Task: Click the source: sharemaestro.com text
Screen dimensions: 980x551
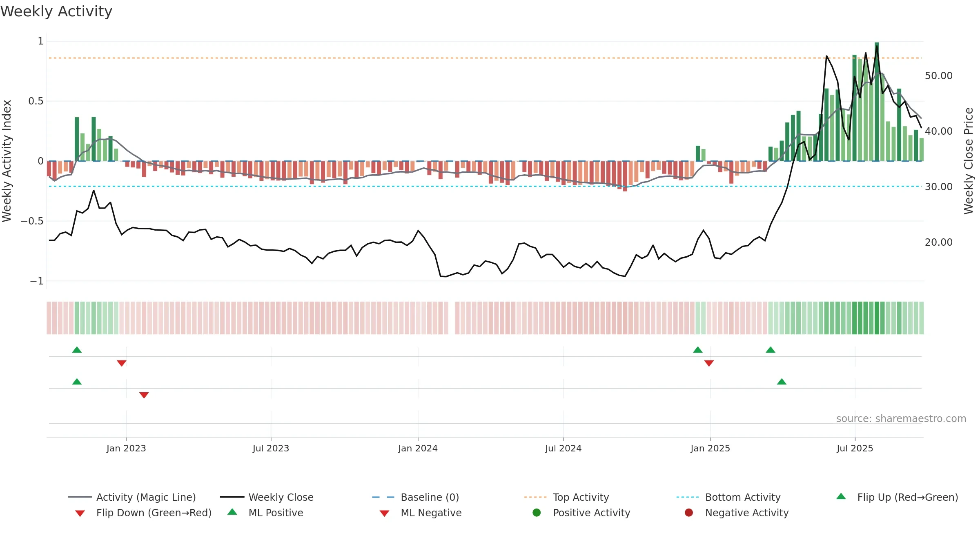Action: (x=901, y=418)
